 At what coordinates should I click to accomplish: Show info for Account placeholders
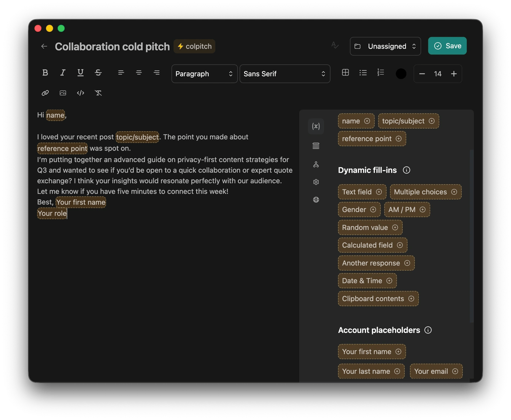(x=428, y=330)
